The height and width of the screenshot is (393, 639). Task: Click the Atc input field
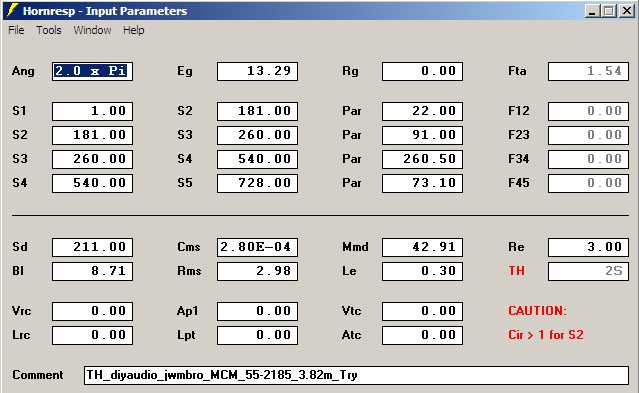[x=423, y=335]
